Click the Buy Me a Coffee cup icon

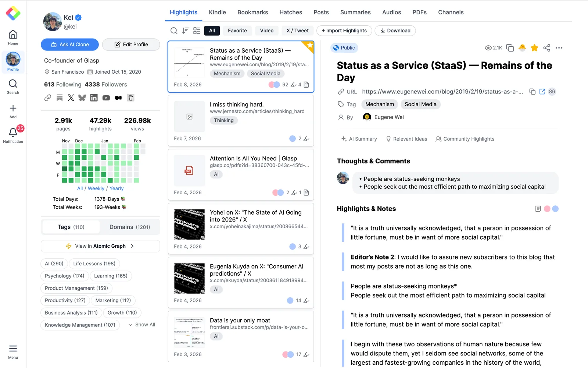[x=130, y=98]
